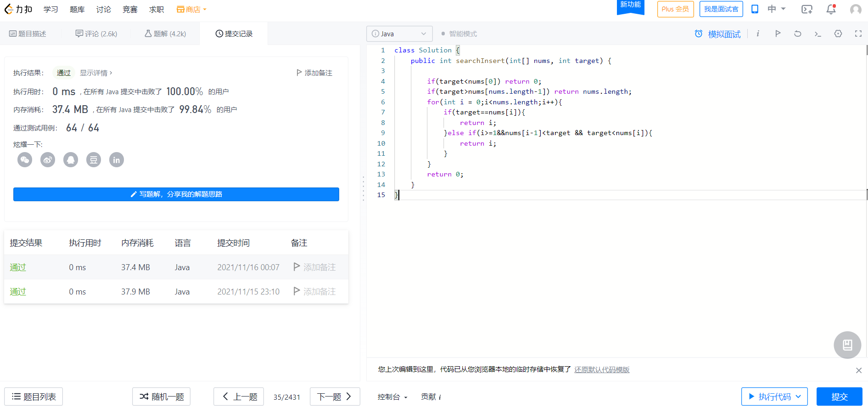Image resolution: width=868 pixels, height=408 pixels.
Task: Click the LeetCode 力扣 logo
Action: coord(18,9)
